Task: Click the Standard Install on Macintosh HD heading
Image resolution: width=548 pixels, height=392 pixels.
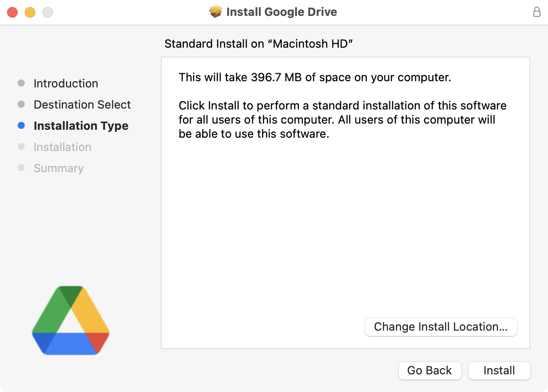Action: point(259,44)
